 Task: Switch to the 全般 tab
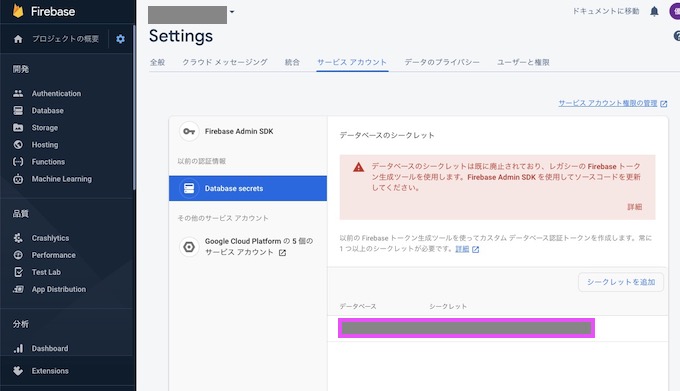tap(157, 62)
